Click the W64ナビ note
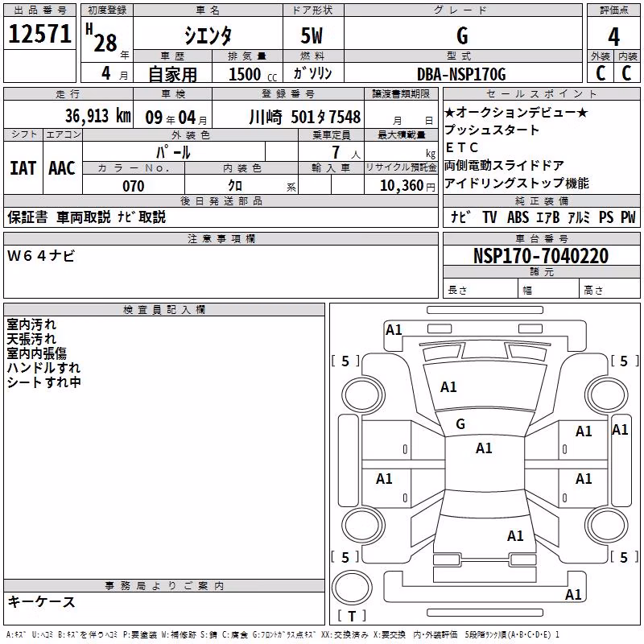This screenshot has height=644, width=644. [x=41, y=256]
